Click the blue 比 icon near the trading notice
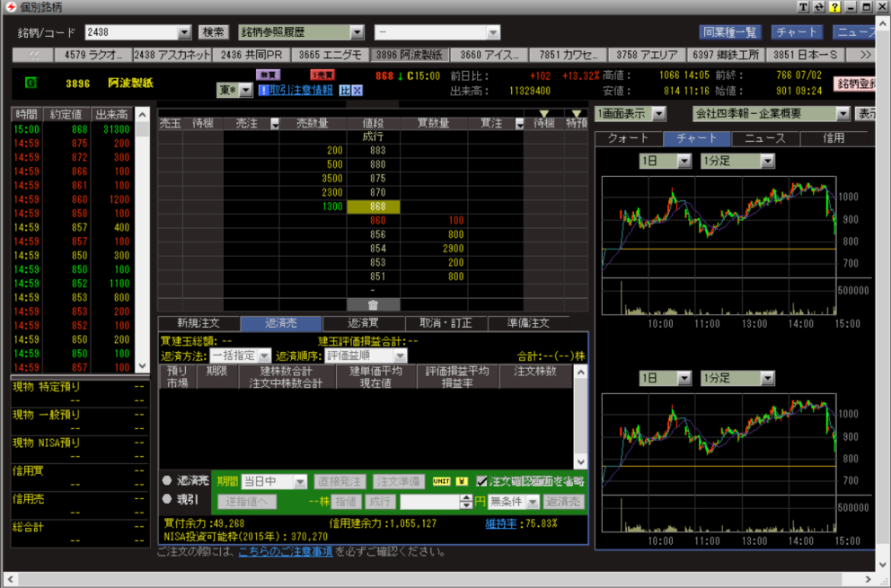 click(344, 91)
